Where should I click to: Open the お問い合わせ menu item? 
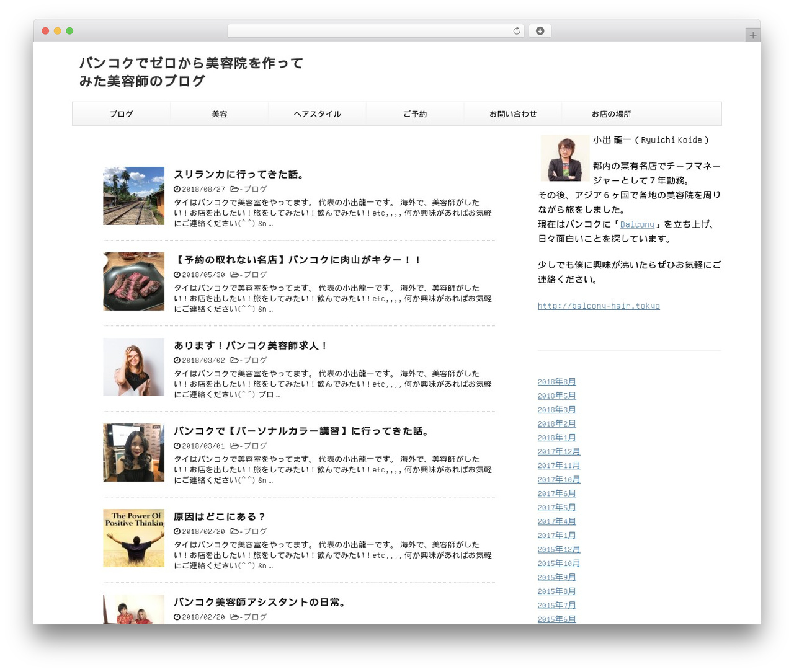513,114
